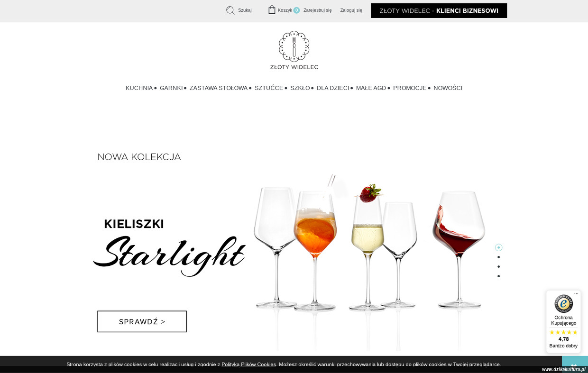
Task: Click the SPRAWDŹ > button
Action: point(142,321)
